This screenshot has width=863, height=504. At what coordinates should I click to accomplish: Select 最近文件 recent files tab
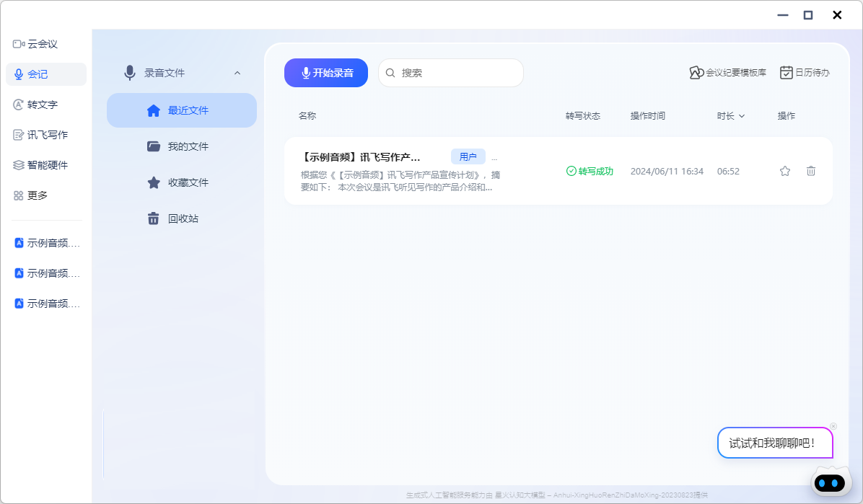[x=182, y=110]
